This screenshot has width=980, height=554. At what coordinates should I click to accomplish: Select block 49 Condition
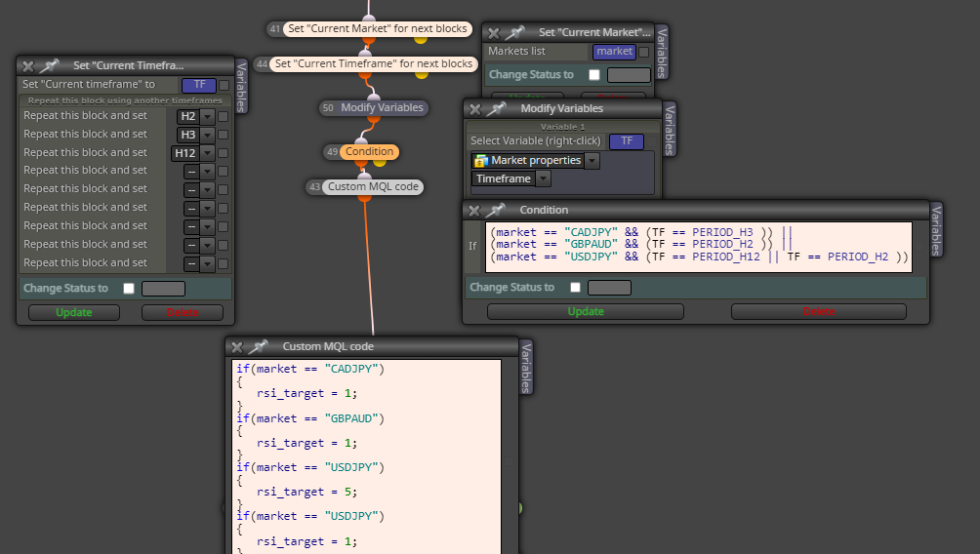(369, 152)
